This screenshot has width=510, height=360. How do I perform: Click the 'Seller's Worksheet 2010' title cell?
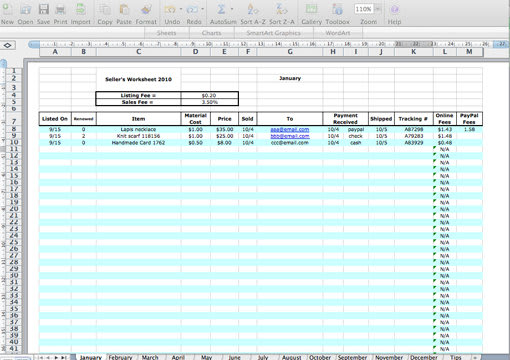tap(138, 79)
